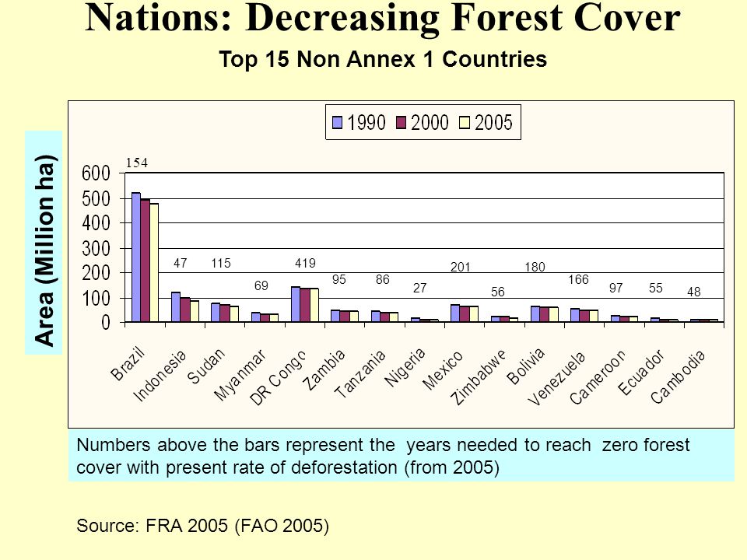747x560 pixels.
Task: Select Mexico's blue 1990 bar
Action: click(x=455, y=313)
